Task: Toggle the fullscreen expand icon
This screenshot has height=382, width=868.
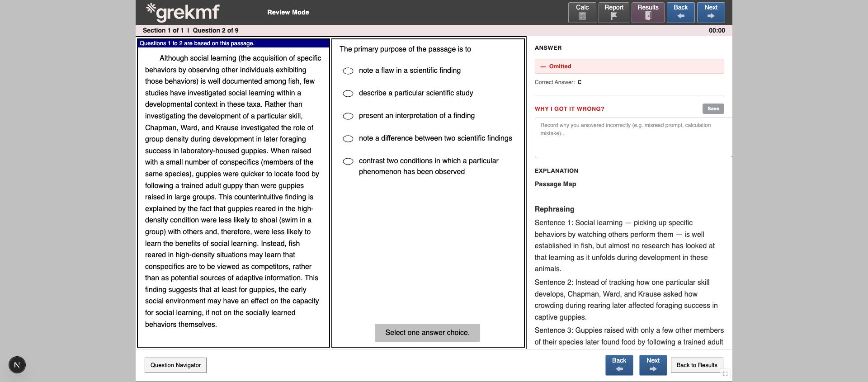Action: tap(725, 374)
